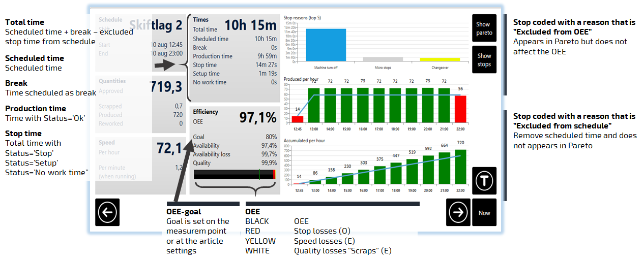Click the red 22:00 bar showing 56
644x260 pixels.
click(460, 109)
